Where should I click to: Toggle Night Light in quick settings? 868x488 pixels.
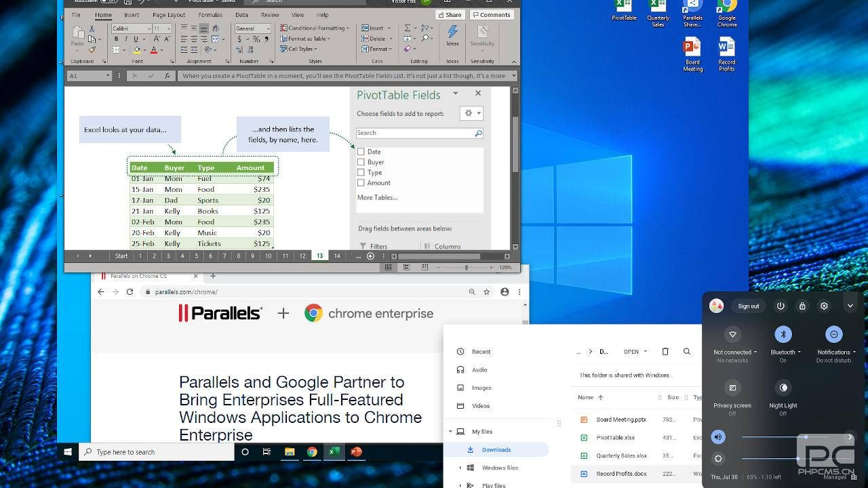point(783,387)
